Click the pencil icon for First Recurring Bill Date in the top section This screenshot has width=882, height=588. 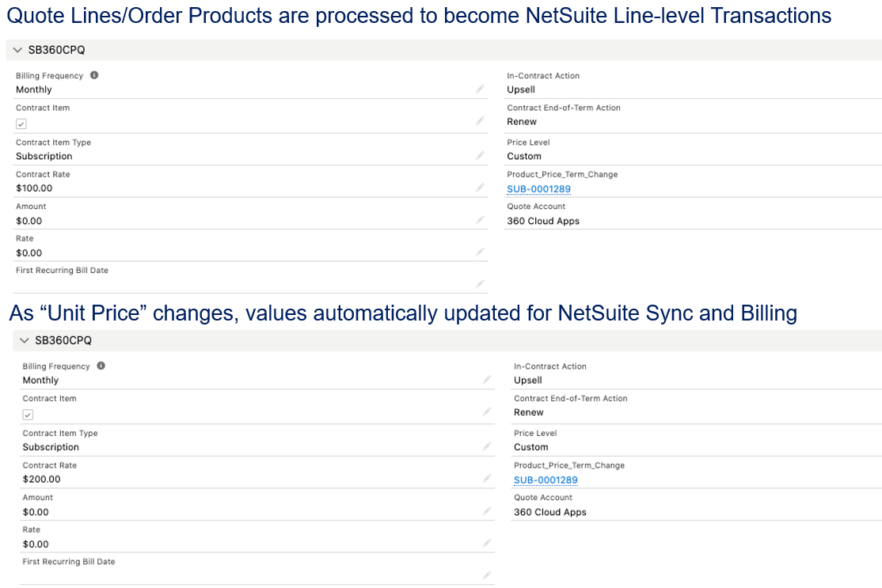[x=480, y=283]
